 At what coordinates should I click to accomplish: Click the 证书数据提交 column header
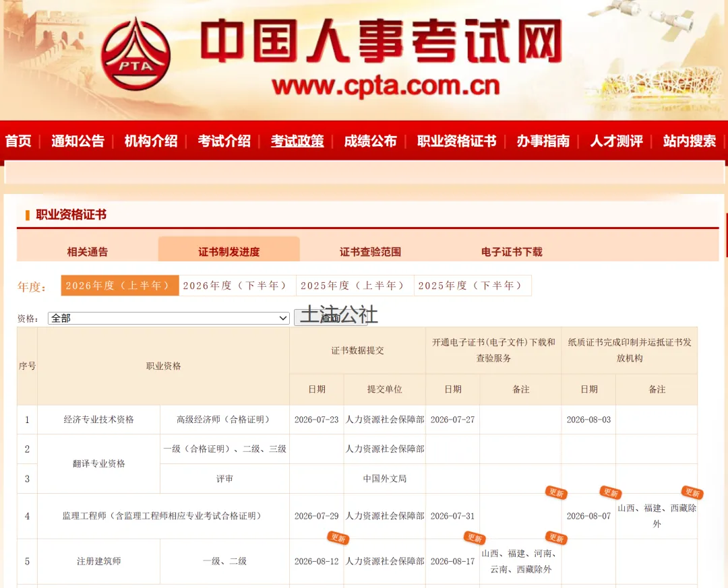(357, 350)
